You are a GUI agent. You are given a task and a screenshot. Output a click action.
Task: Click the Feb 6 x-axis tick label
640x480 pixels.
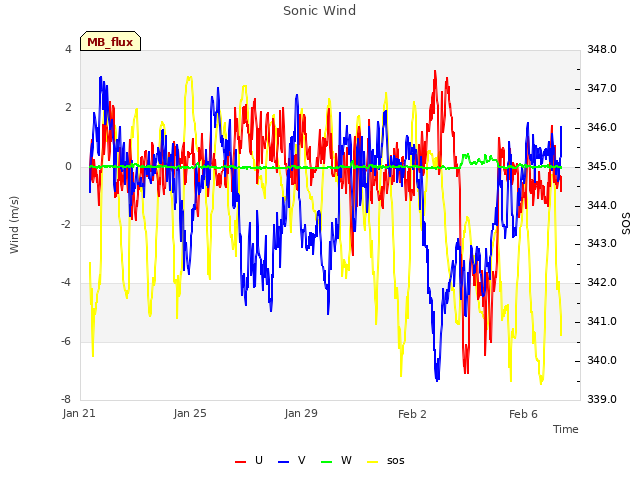(523, 414)
